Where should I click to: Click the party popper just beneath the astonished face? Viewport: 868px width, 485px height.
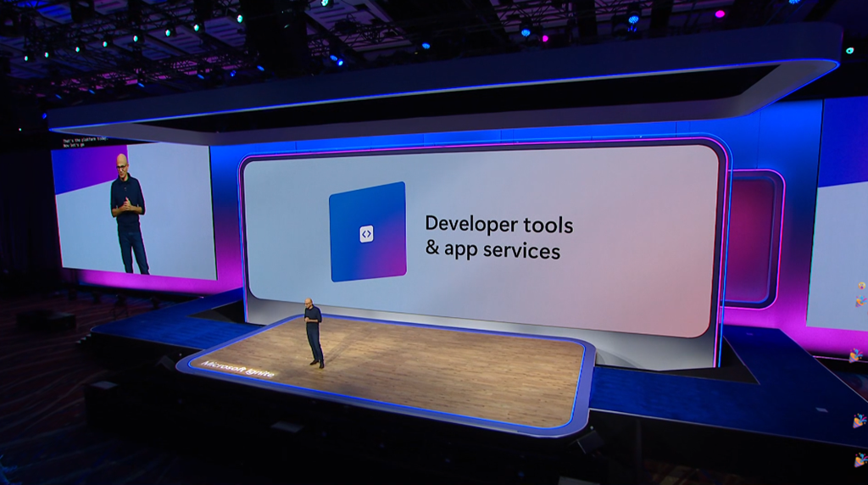click(861, 301)
